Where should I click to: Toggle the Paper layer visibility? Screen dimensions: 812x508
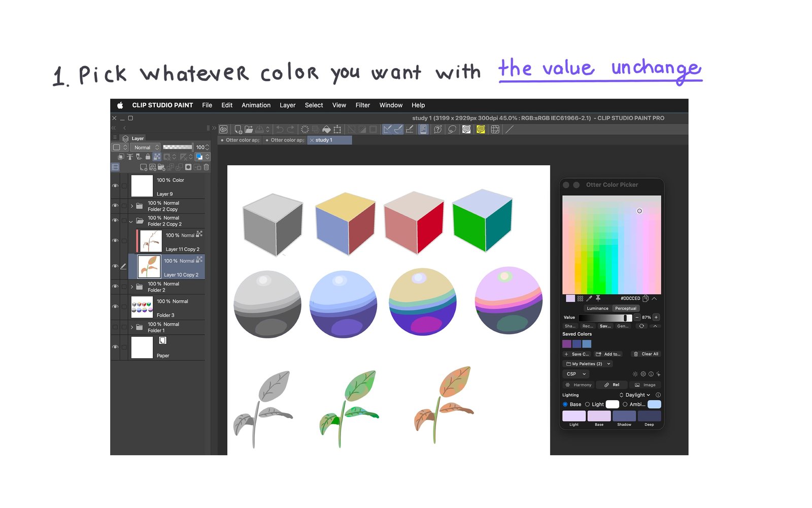(x=115, y=347)
